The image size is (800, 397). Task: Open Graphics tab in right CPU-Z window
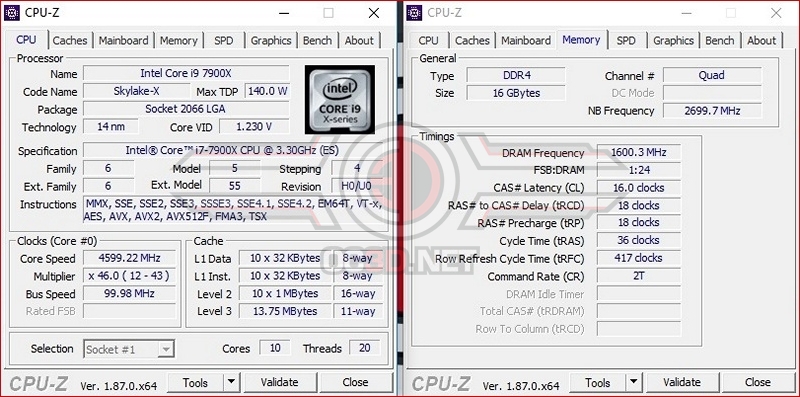click(673, 40)
